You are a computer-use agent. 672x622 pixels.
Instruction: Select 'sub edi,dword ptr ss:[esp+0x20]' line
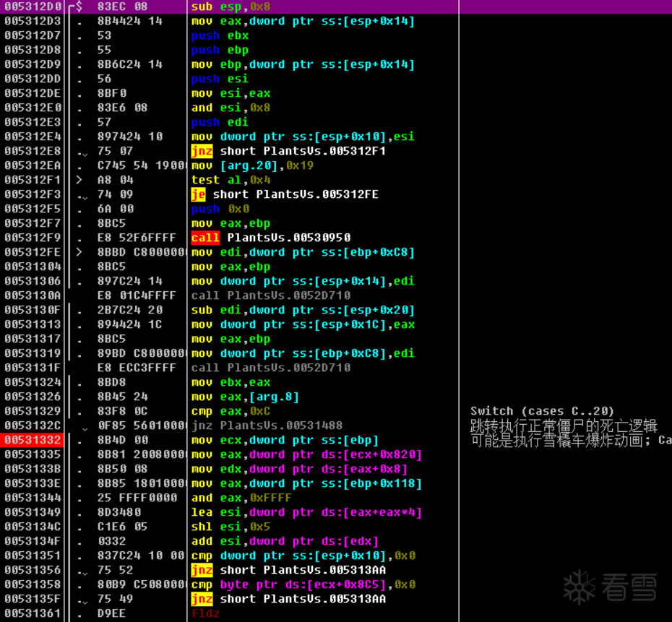pos(303,310)
